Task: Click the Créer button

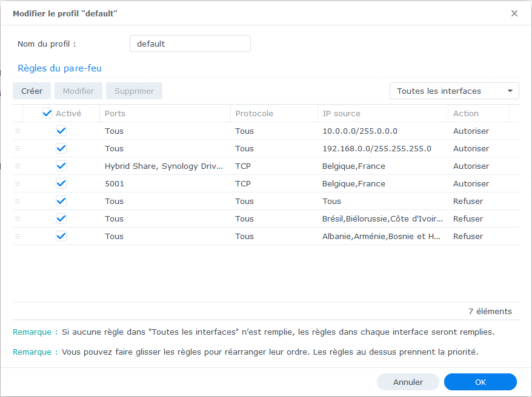Action: pyautogui.click(x=32, y=91)
